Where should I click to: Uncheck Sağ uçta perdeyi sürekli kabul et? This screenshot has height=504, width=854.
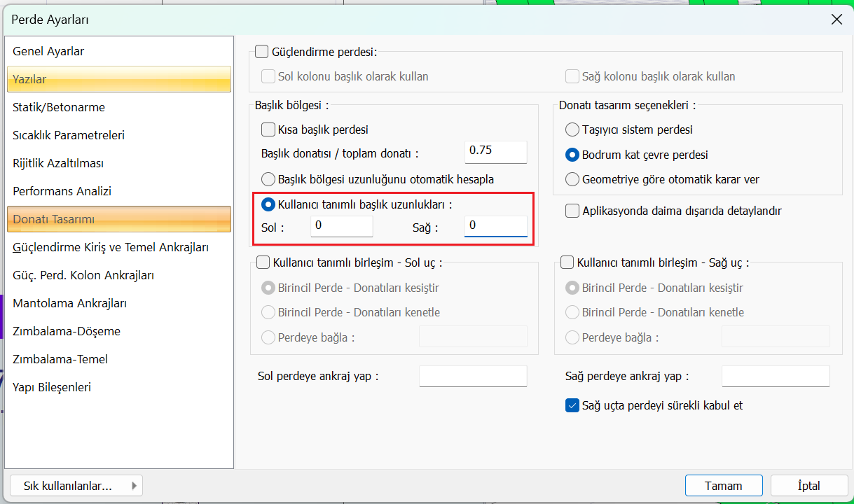tap(572, 405)
